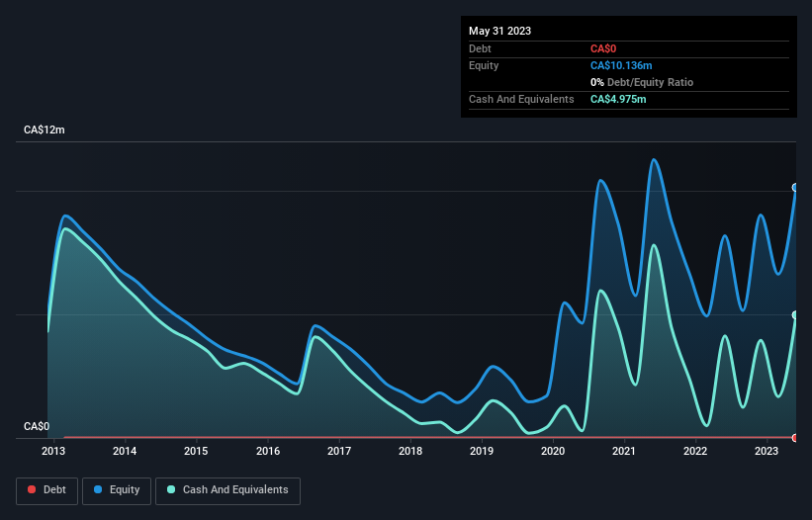Click the blue Equity legend dot
Viewport: 812px width, 520px height.
(98, 489)
